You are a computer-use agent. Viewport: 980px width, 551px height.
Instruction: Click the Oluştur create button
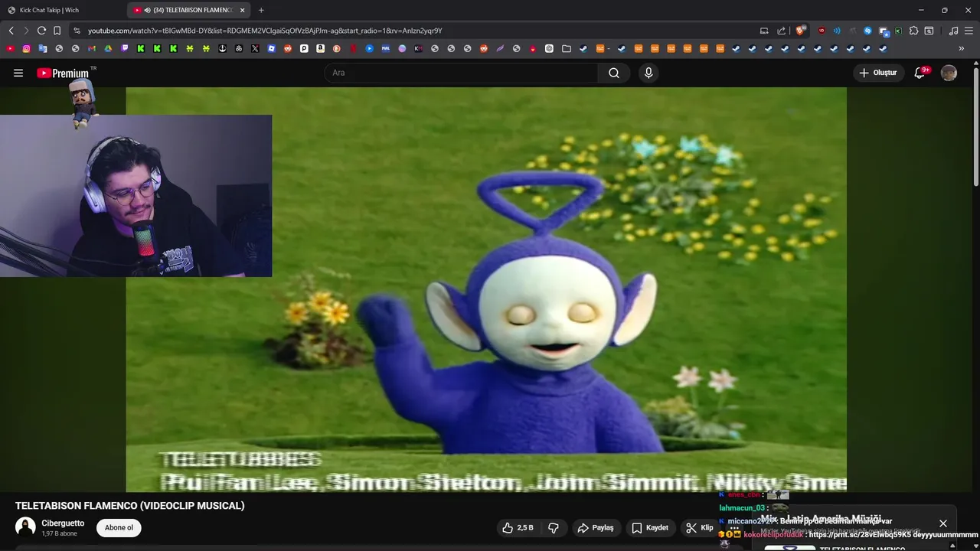[x=878, y=73]
